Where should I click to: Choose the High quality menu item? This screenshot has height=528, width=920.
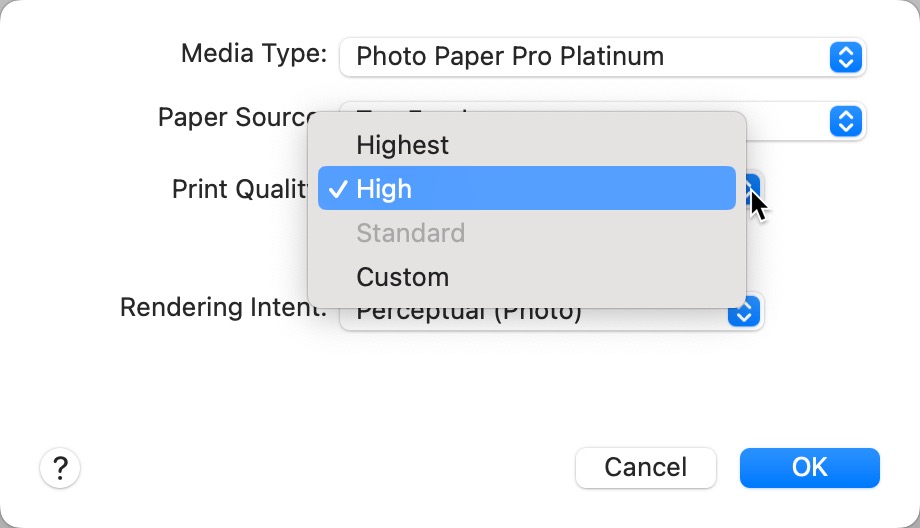[526, 189]
